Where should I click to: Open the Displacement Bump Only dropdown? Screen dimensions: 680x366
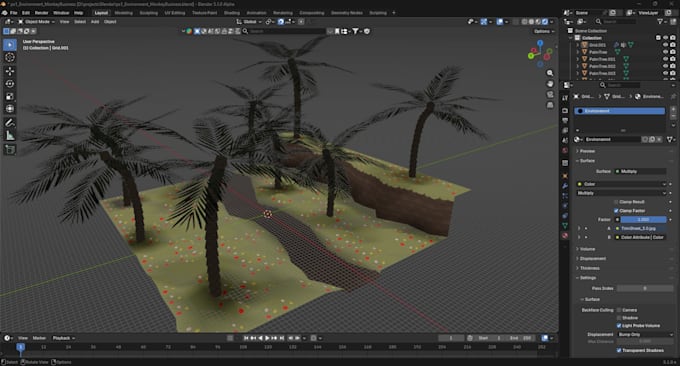tap(645, 335)
